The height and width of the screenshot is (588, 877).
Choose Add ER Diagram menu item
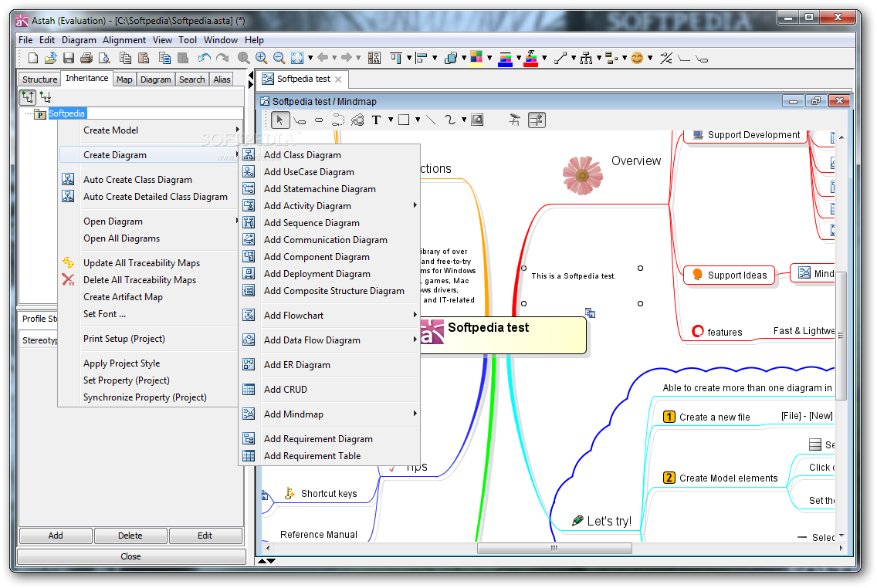coord(330,364)
